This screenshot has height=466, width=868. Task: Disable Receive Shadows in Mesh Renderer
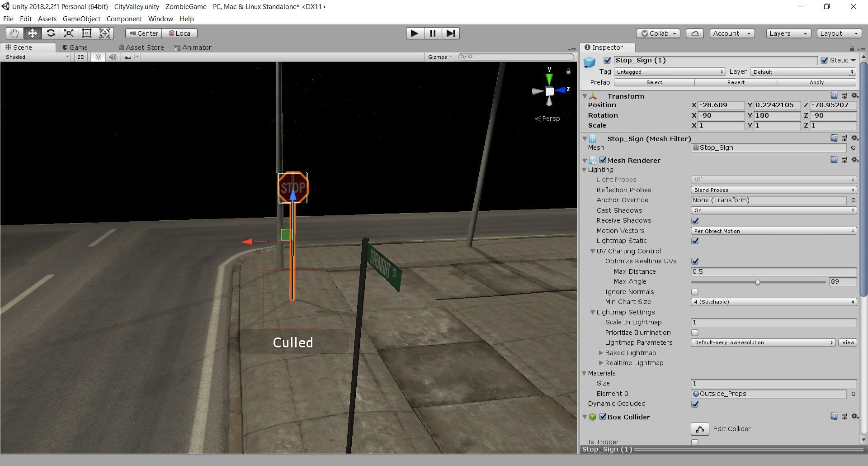click(x=695, y=221)
